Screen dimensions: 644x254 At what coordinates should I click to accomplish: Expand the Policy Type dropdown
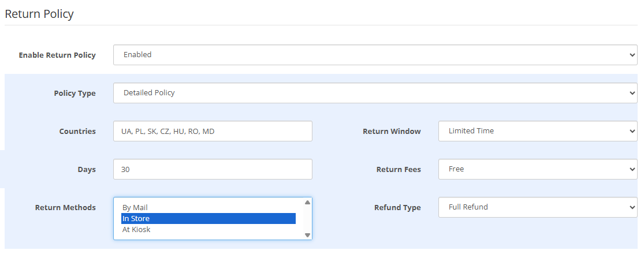pyautogui.click(x=375, y=93)
